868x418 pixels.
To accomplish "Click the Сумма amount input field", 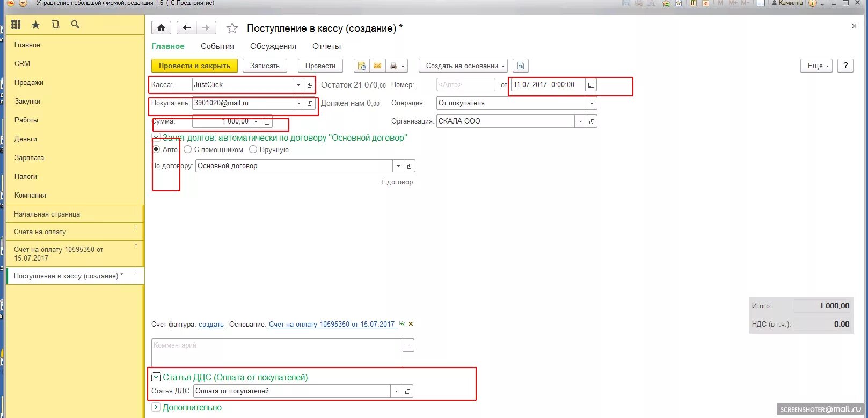I will (221, 122).
